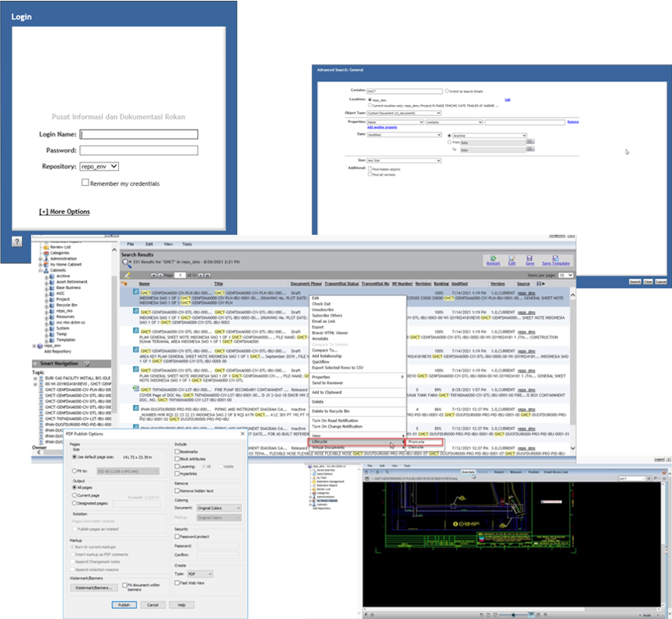
Task: Close the PDF Publish Options dialog
Action: point(242,433)
